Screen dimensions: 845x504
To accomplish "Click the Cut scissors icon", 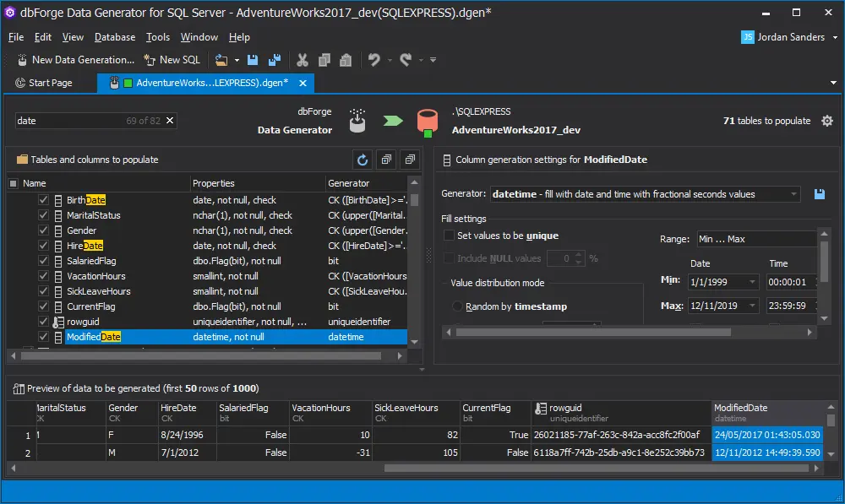I will (302, 60).
